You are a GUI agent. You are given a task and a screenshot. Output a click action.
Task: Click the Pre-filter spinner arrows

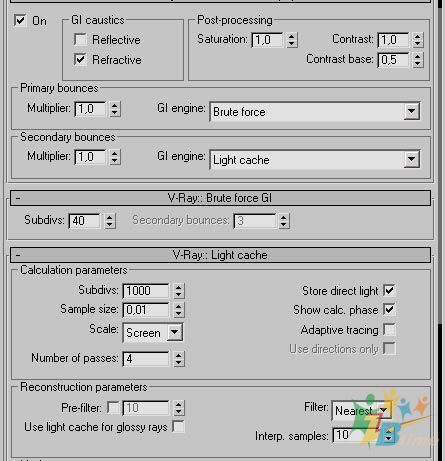point(179,408)
